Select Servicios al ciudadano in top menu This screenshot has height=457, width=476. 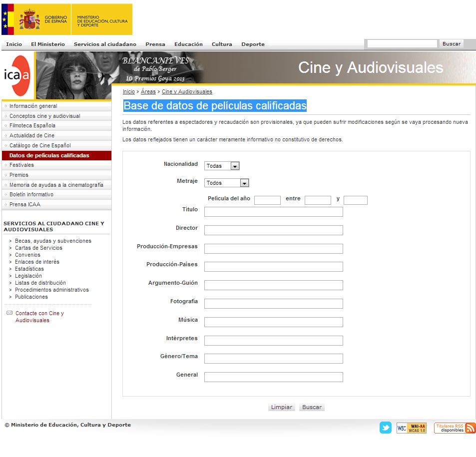click(x=105, y=44)
